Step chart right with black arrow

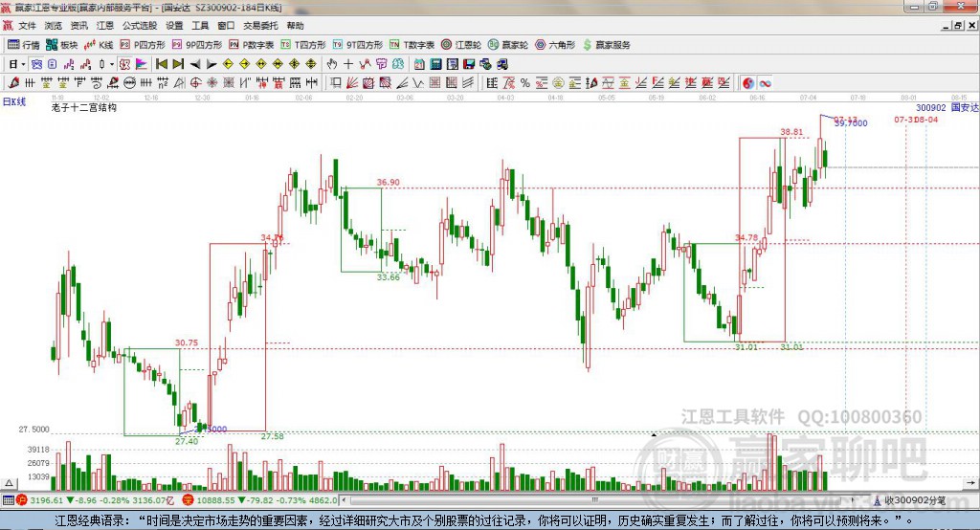pyautogui.click(x=212, y=64)
